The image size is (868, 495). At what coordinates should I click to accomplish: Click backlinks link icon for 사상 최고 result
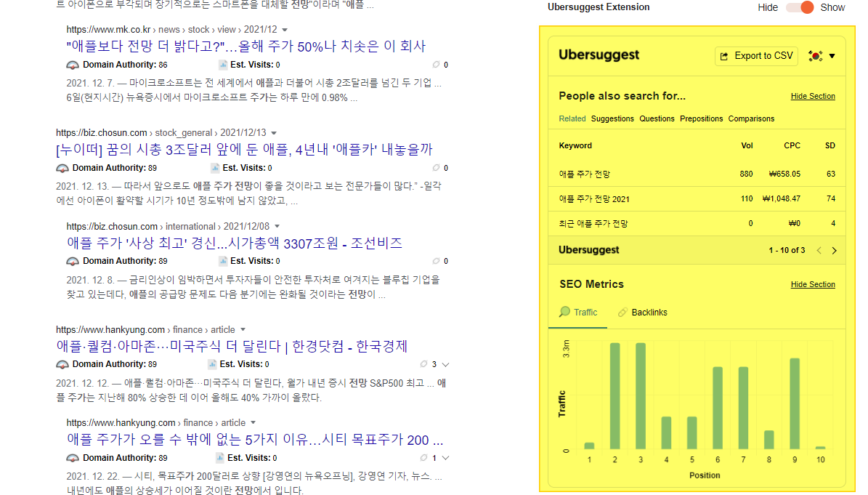pos(437,261)
